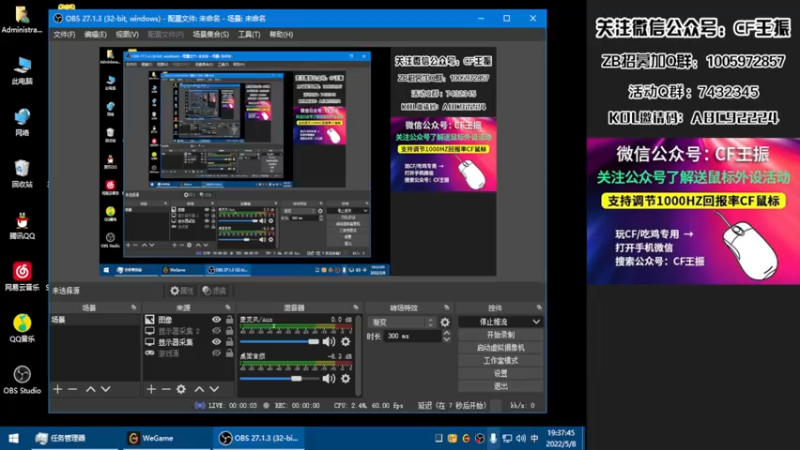This screenshot has height=450, width=800.
Task: Mute the 麦克风/Aux speaker icon
Action: pyautogui.click(x=329, y=341)
